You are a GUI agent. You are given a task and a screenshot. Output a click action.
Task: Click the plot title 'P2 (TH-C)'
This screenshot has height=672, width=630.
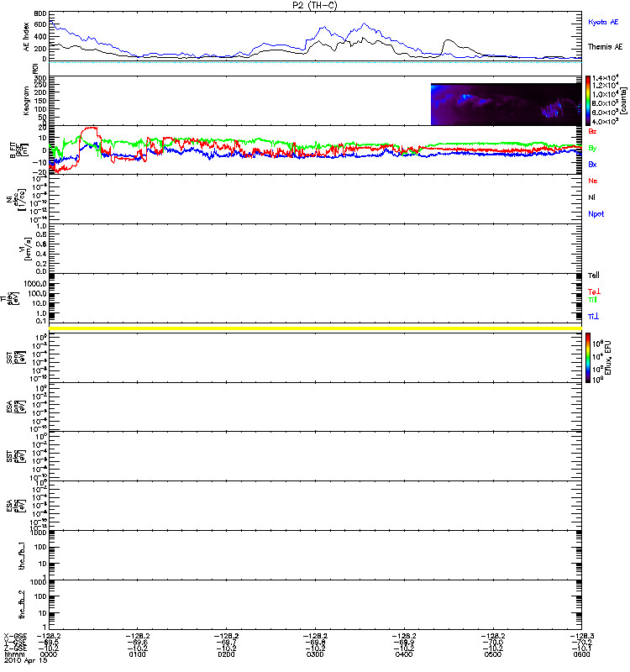click(314, 5)
